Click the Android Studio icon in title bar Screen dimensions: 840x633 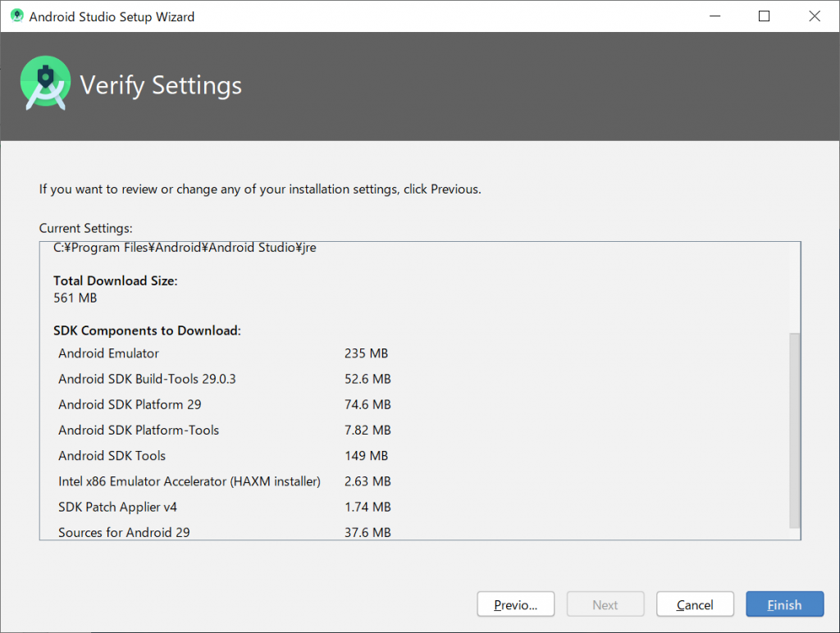pos(16,16)
